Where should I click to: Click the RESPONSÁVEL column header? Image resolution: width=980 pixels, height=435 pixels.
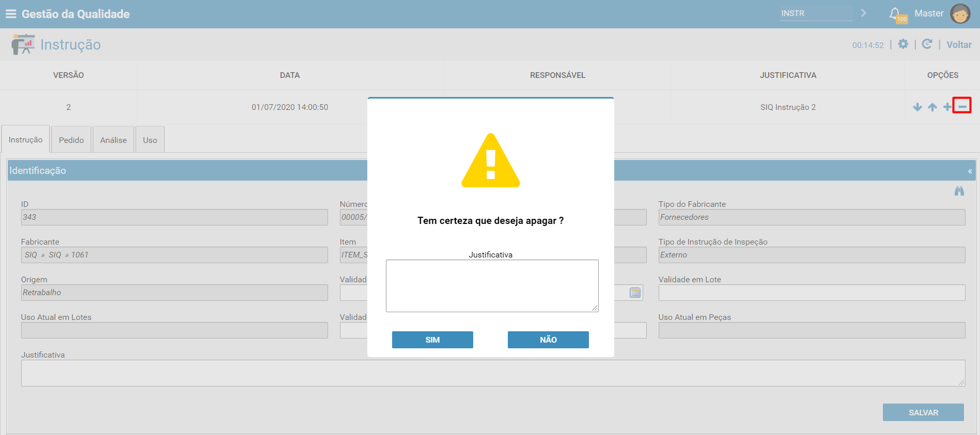tap(558, 75)
